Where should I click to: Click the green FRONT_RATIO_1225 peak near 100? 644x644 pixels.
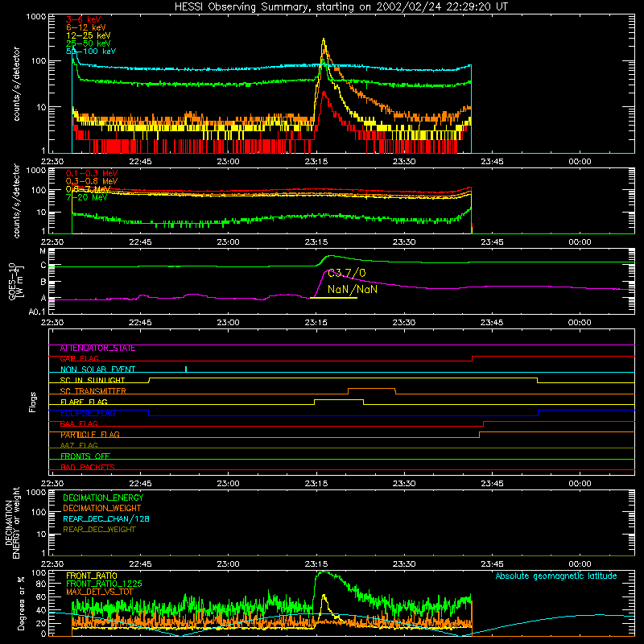324,572
